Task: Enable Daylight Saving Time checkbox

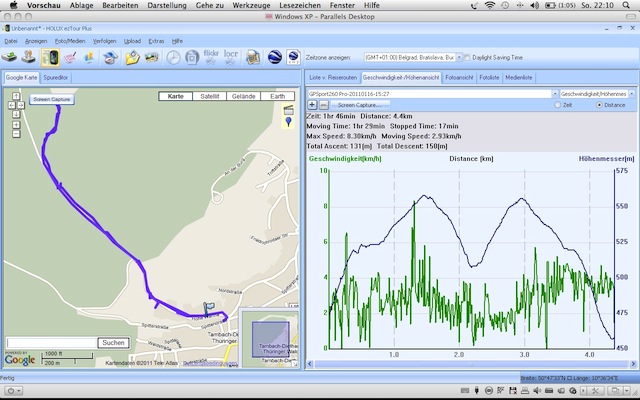Action: tap(467, 58)
